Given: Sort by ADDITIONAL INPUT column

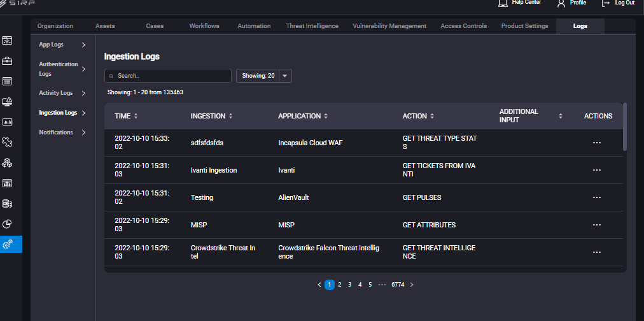Looking at the screenshot, I should (x=560, y=117).
